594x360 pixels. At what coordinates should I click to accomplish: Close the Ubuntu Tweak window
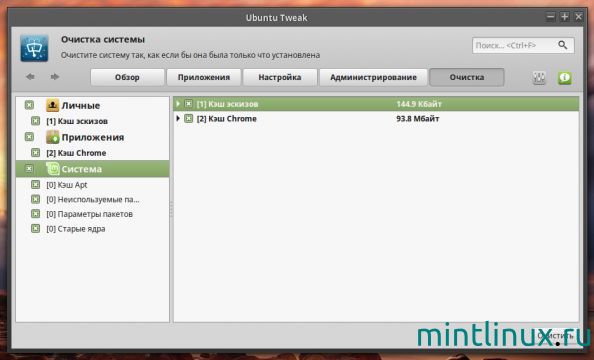(578, 16)
